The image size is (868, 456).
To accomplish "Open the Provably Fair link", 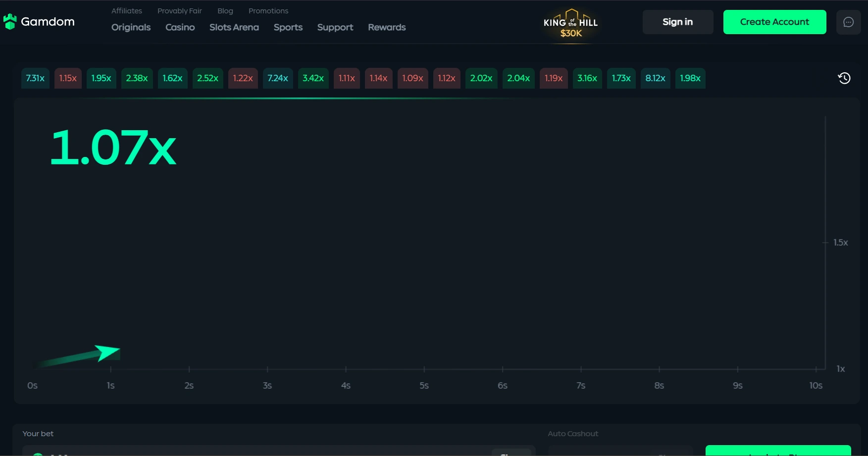I will [180, 11].
